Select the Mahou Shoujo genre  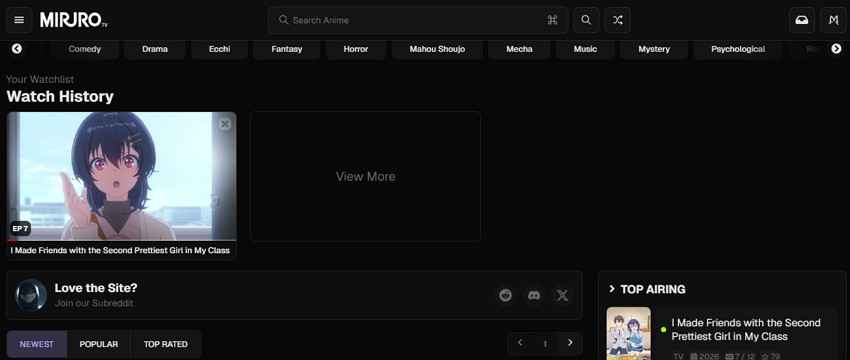coord(437,49)
